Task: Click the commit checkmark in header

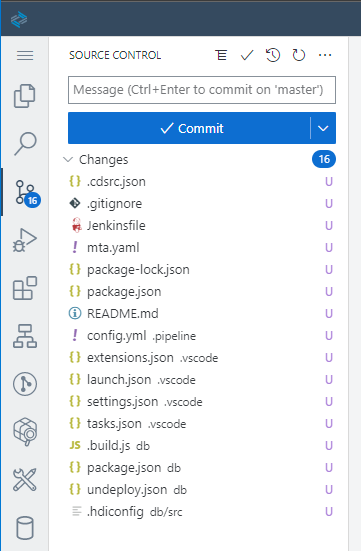Action: pyautogui.click(x=247, y=55)
